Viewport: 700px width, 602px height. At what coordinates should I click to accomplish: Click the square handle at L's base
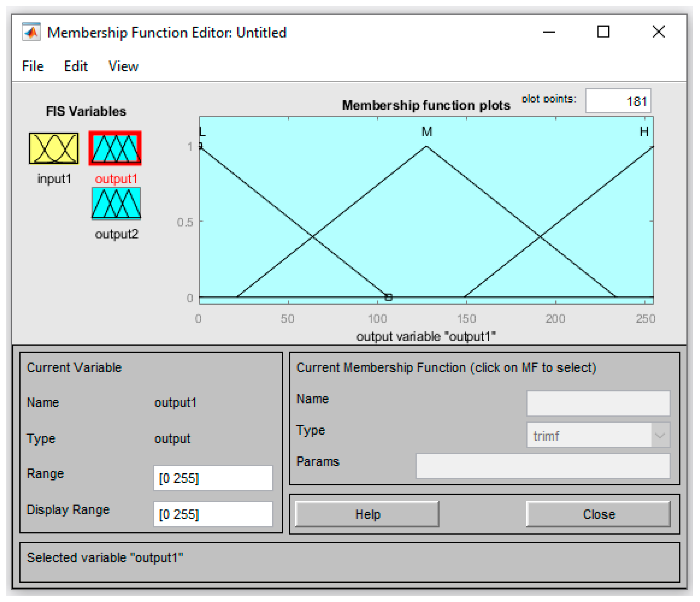(x=389, y=297)
